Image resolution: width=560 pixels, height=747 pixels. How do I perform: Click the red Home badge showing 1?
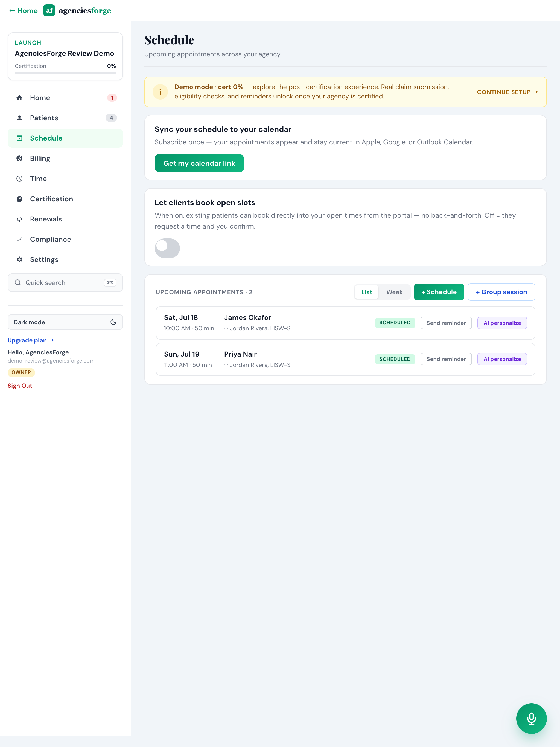(x=112, y=98)
